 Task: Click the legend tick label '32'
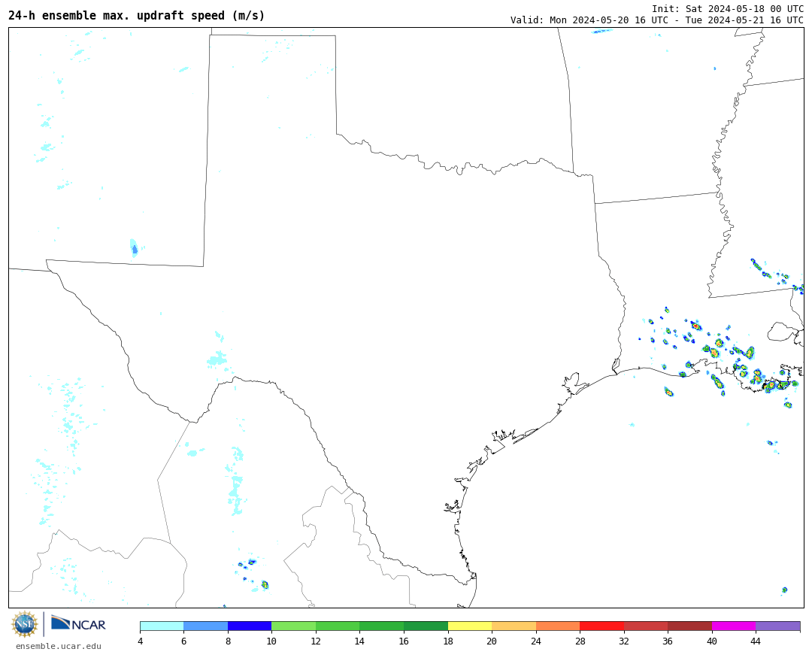[x=624, y=641]
